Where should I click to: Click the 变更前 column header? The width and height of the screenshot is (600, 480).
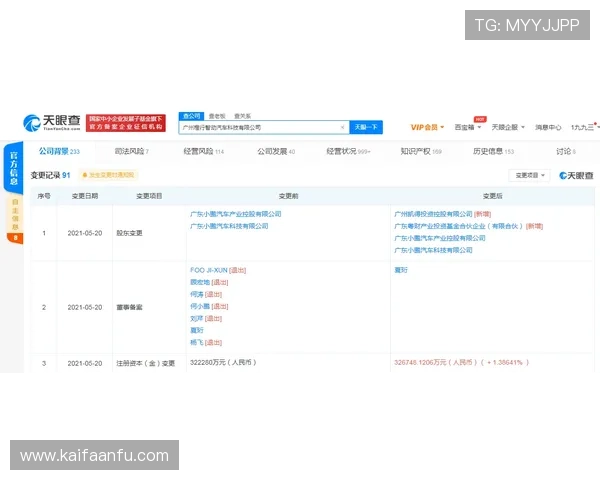pyautogui.click(x=288, y=196)
